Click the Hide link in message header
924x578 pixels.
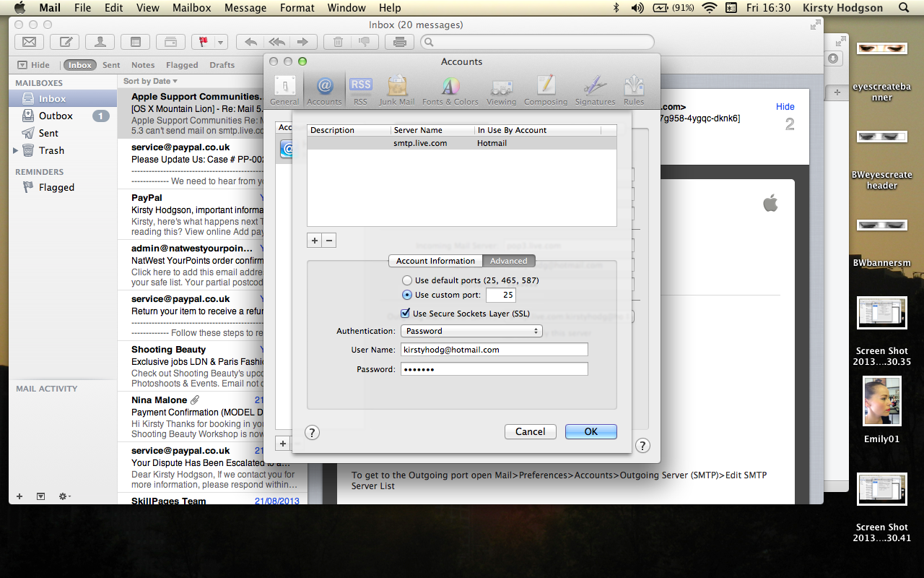785,106
